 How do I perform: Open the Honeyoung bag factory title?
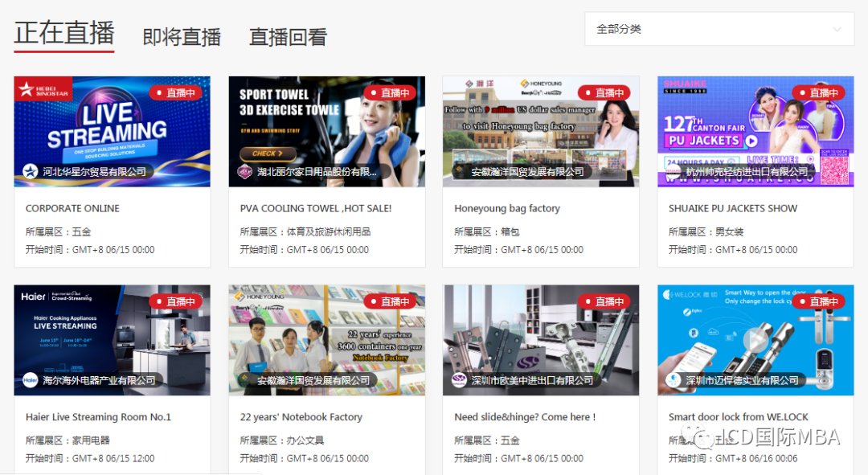[507, 208]
